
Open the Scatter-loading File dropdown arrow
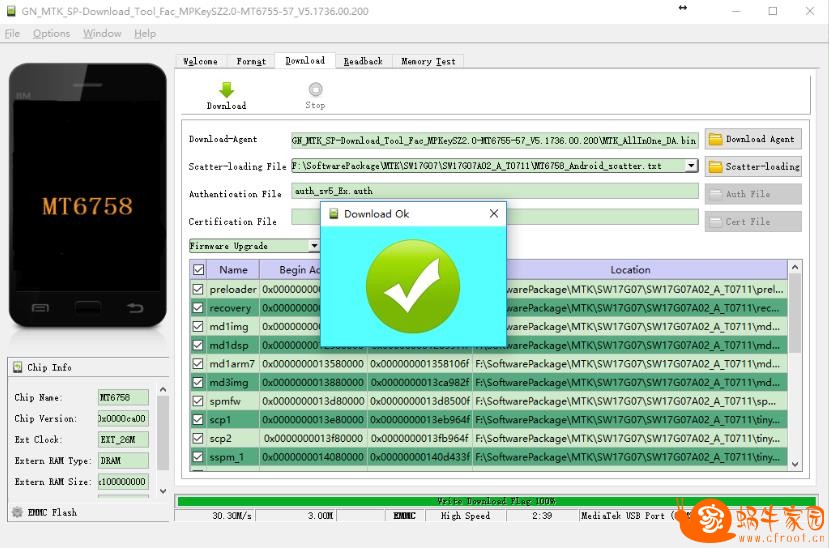tap(691, 166)
